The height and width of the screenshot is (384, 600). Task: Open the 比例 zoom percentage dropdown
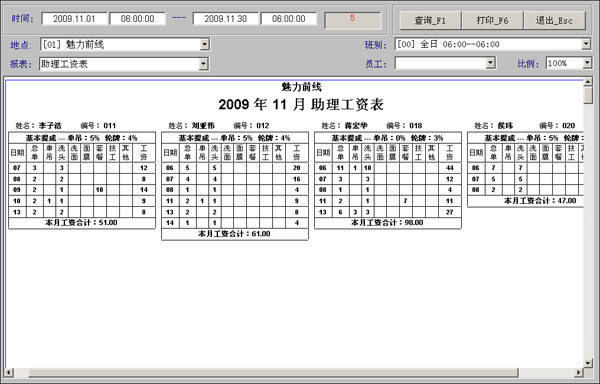click(587, 63)
